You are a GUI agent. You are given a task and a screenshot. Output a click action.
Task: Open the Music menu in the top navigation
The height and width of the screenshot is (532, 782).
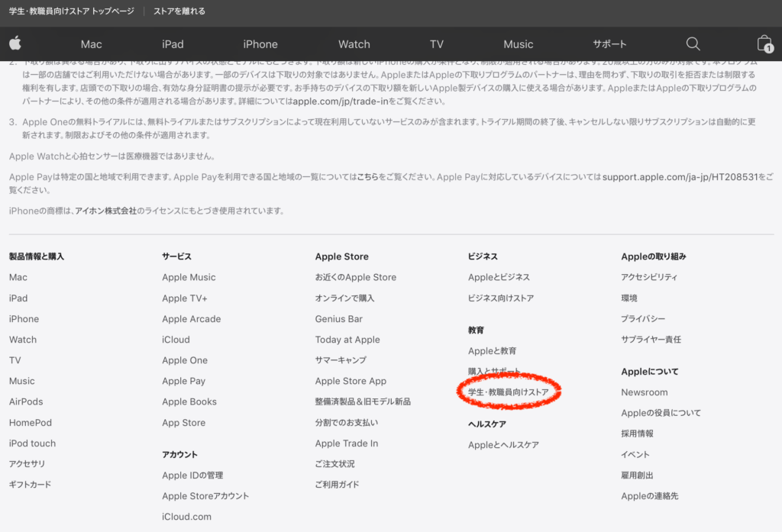coord(519,44)
